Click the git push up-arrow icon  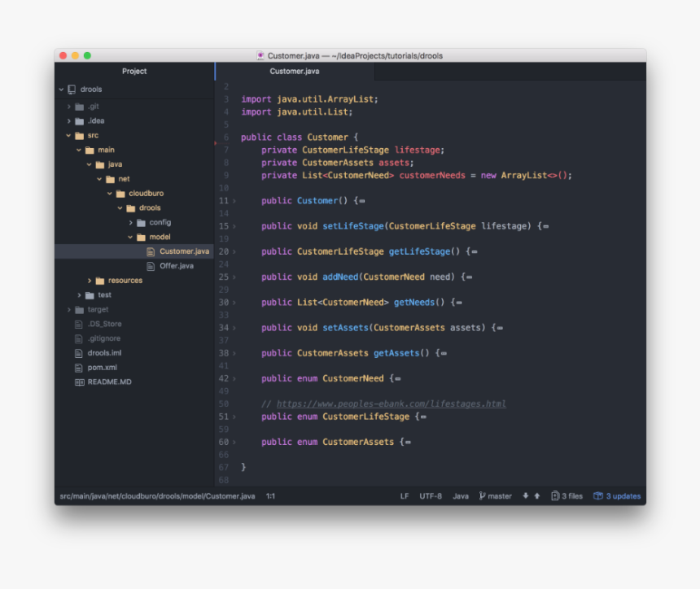[537, 496]
